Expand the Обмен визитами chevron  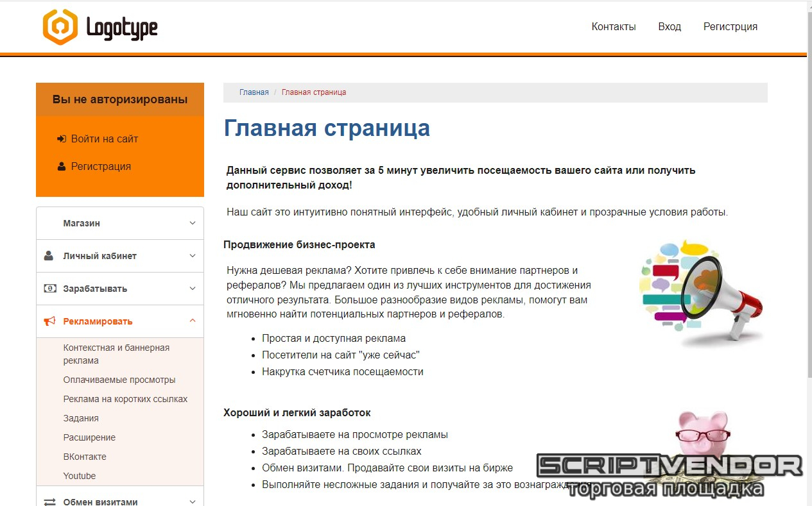click(193, 502)
